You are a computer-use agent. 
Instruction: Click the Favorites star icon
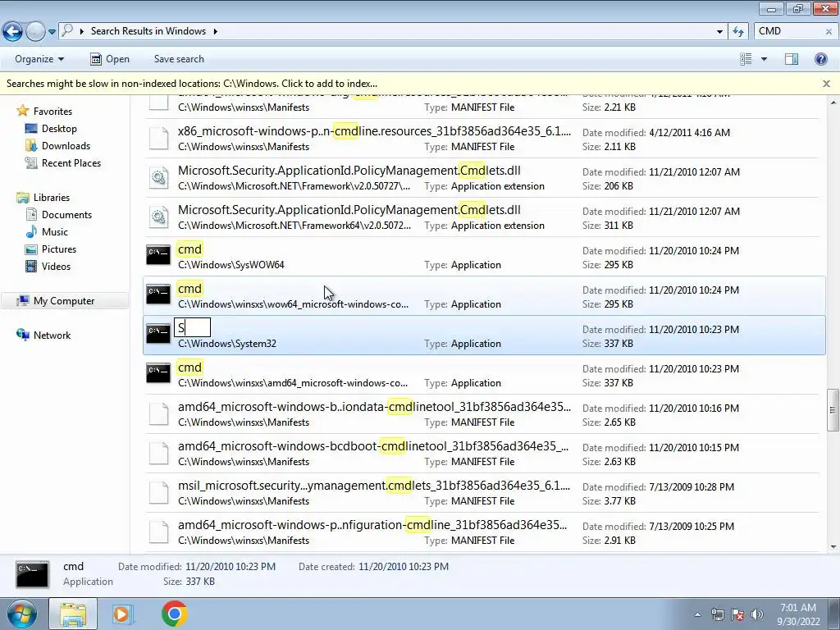[x=22, y=111]
